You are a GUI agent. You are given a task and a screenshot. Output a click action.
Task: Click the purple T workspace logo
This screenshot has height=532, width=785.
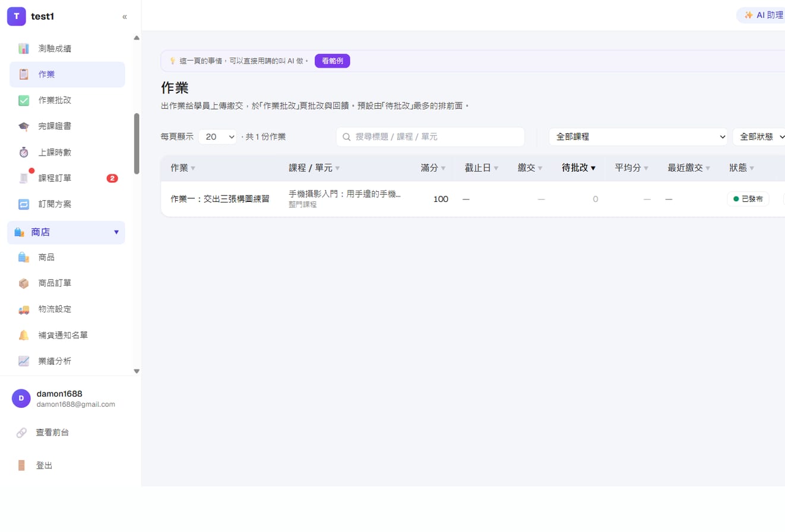(x=16, y=17)
